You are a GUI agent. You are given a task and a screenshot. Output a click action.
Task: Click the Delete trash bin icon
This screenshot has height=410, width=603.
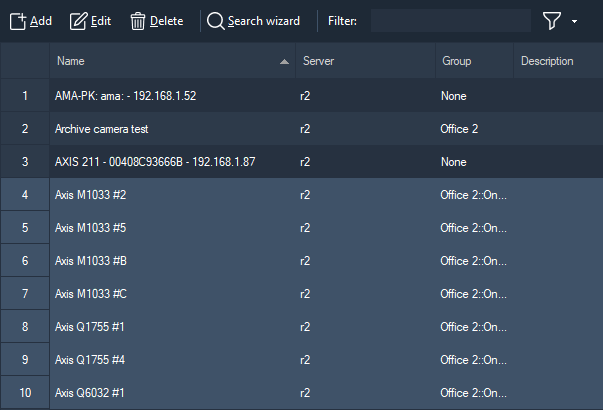point(138,21)
